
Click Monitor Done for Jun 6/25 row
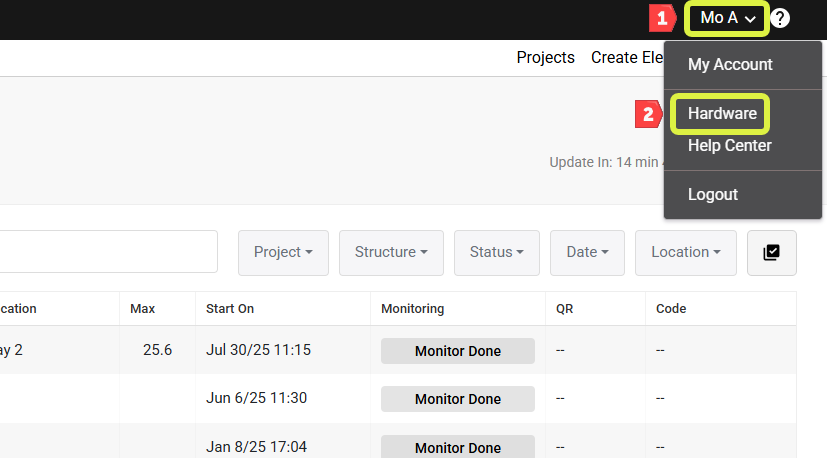(458, 399)
